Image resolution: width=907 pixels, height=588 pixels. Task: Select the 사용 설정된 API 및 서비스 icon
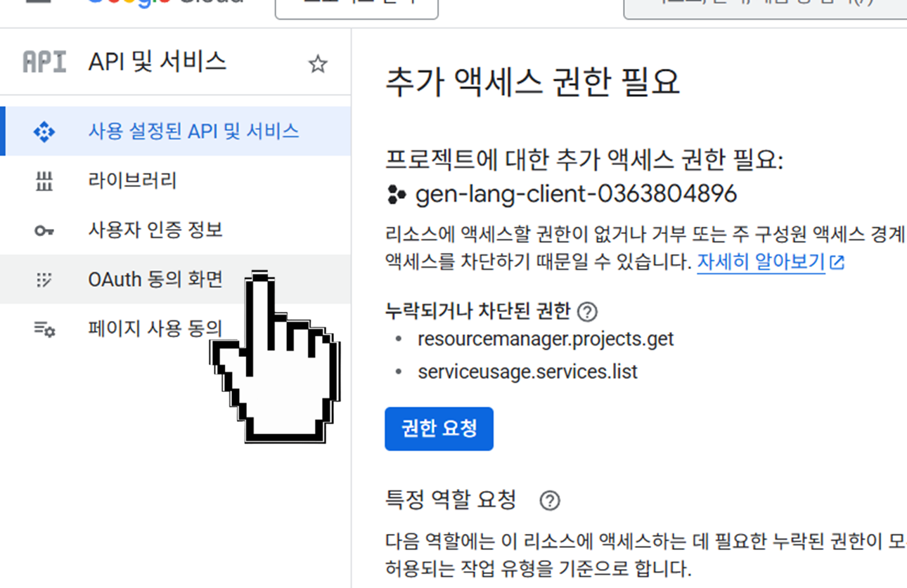click(x=44, y=131)
